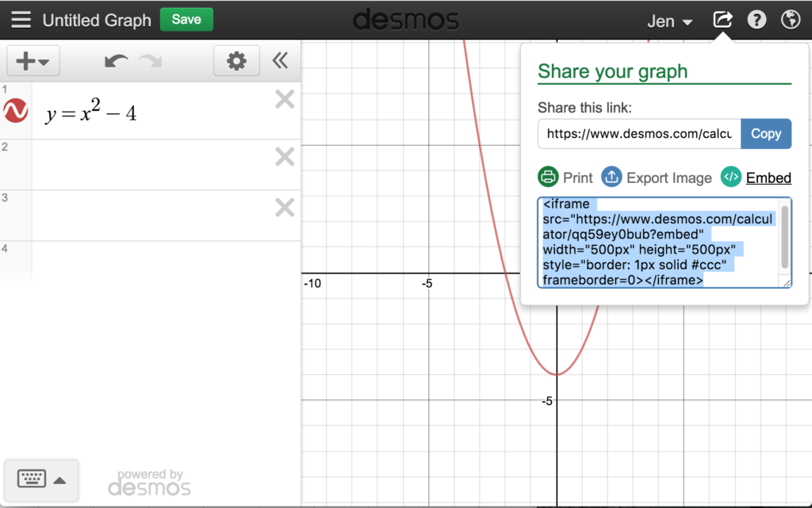Open the help question mark
This screenshot has width=812, height=508.
[x=756, y=20]
